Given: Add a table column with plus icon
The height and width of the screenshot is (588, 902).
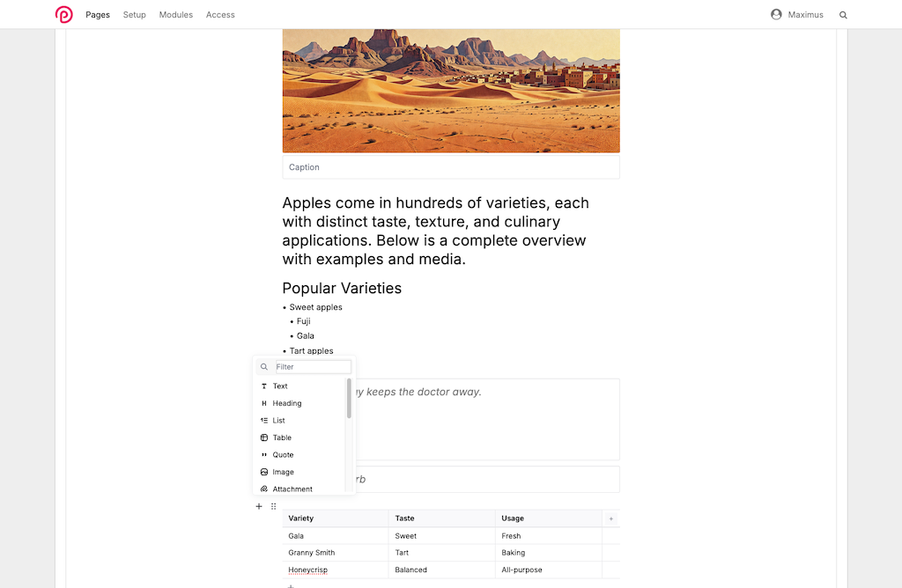Looking at the screenshot, I should [611, 518].
